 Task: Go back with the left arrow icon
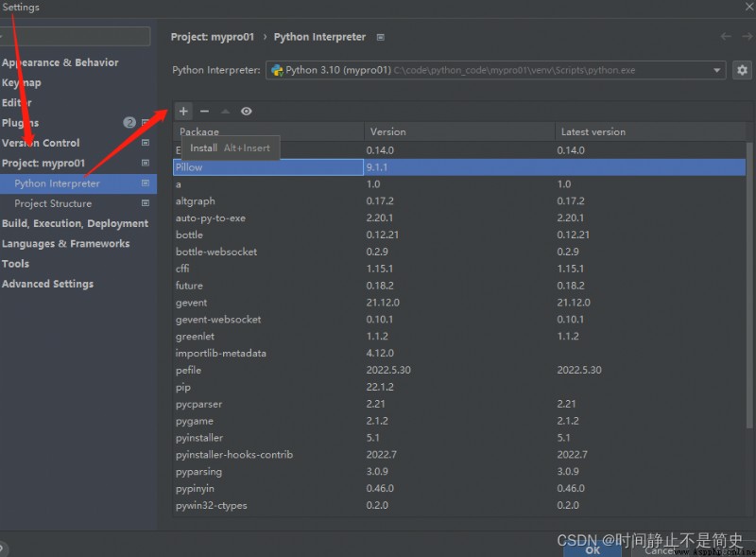point(726,37)
